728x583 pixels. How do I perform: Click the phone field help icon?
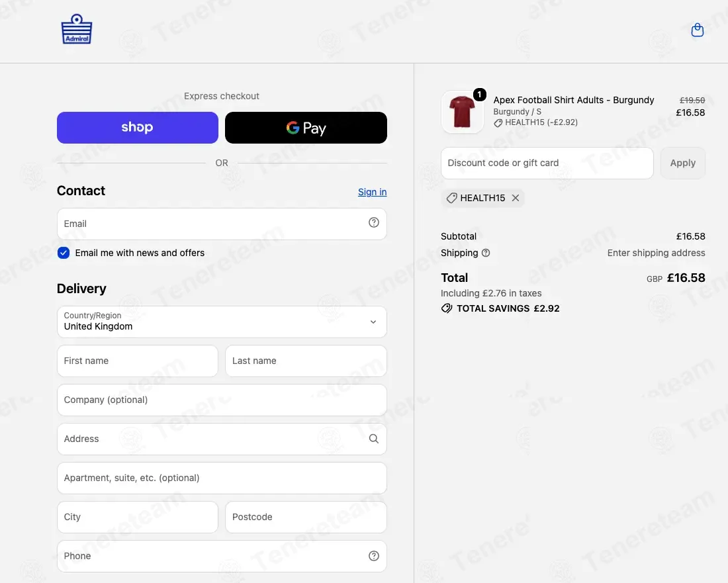click(374, 556)
